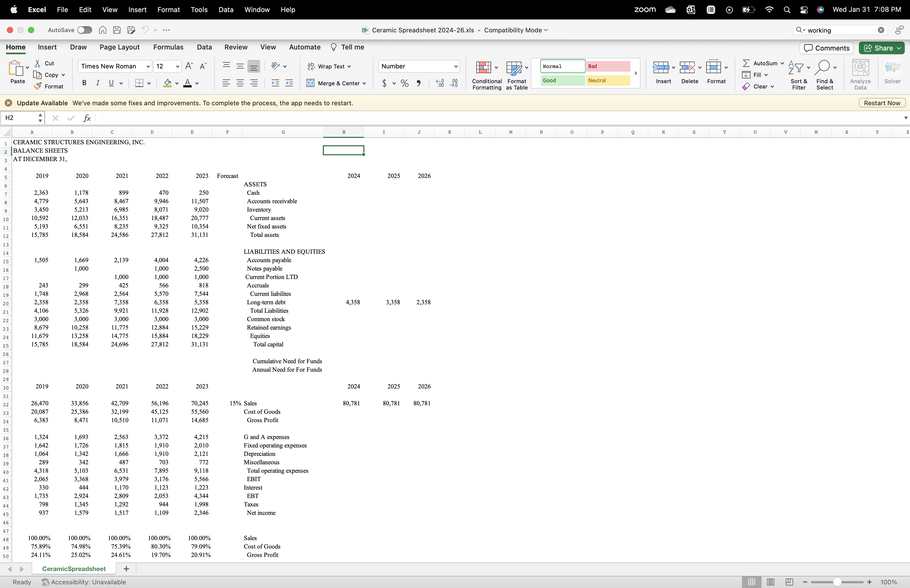Open the Formulas ribbon tab
Image resolution: width=910 pixels, height=588 pixels.
point(168,47)
